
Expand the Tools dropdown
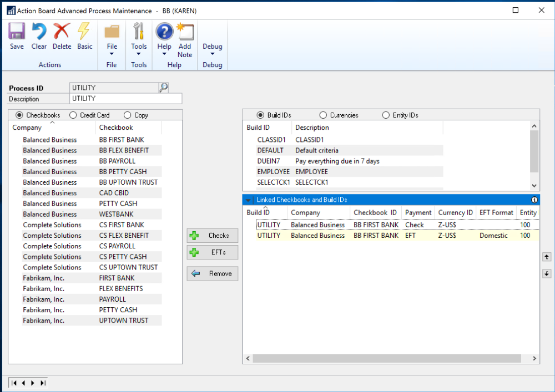pyautogui.click(x=139, y=40)
